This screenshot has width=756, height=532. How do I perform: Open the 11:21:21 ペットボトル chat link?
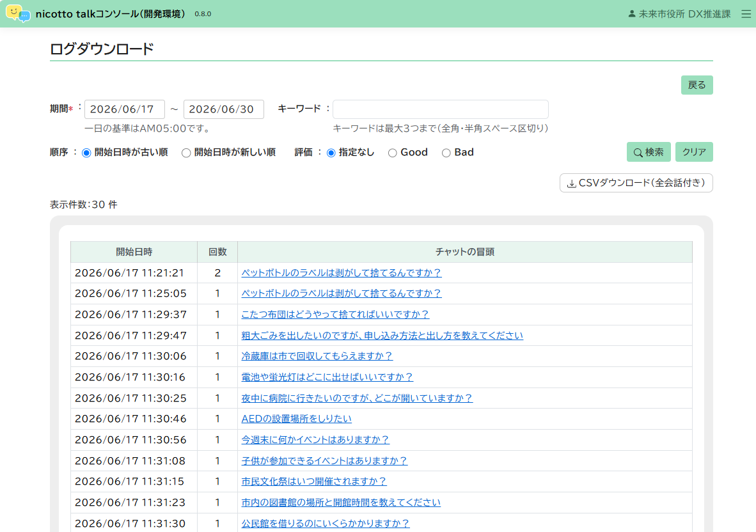click(342, 273)
